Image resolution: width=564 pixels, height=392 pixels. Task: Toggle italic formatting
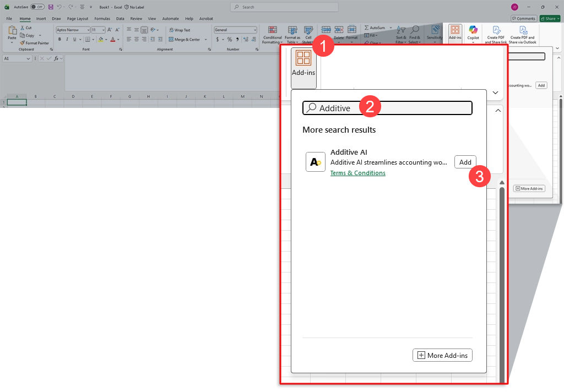tap(66, 39)
